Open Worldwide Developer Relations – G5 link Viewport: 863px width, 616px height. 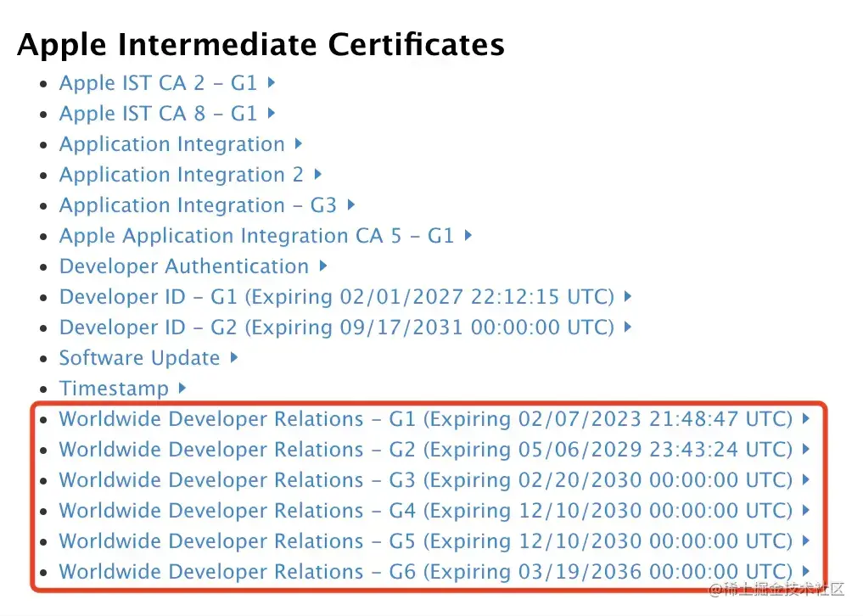click(x=425, y=541)
